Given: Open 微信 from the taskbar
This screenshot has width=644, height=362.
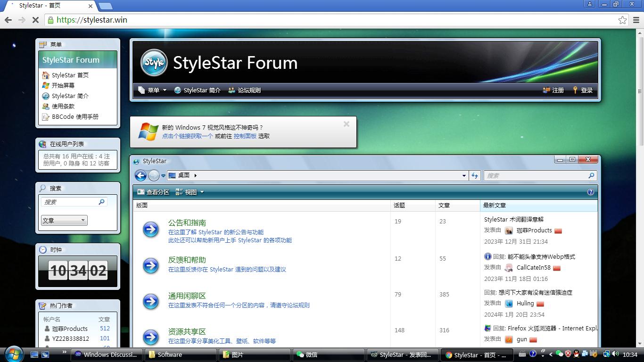Looking at the screenshot, I should (x=329, y=354).
